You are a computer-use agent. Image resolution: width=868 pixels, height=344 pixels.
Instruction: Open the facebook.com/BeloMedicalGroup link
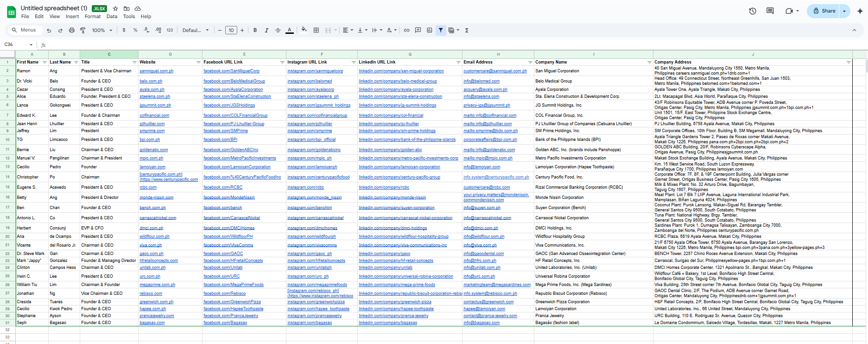click(234, 81)
